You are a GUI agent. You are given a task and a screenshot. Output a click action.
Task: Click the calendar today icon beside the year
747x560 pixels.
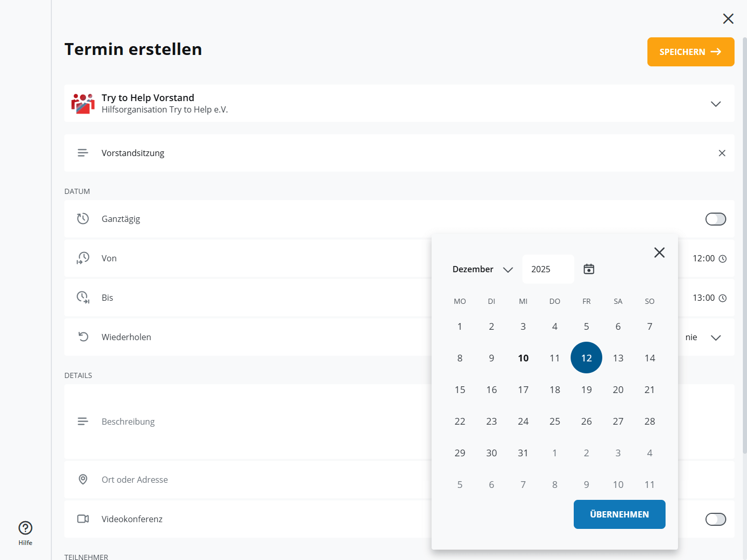pos(589,269)
